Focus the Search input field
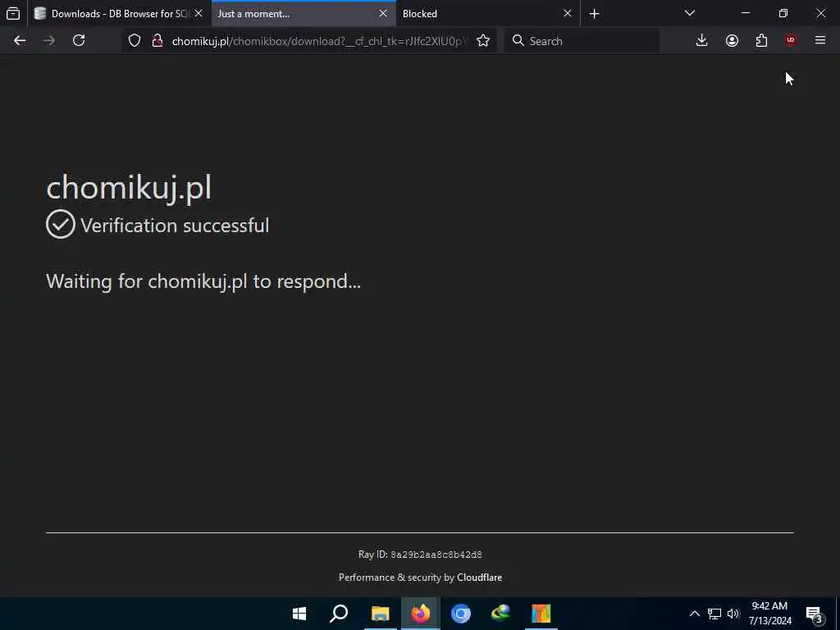 [x=582, y=41]
